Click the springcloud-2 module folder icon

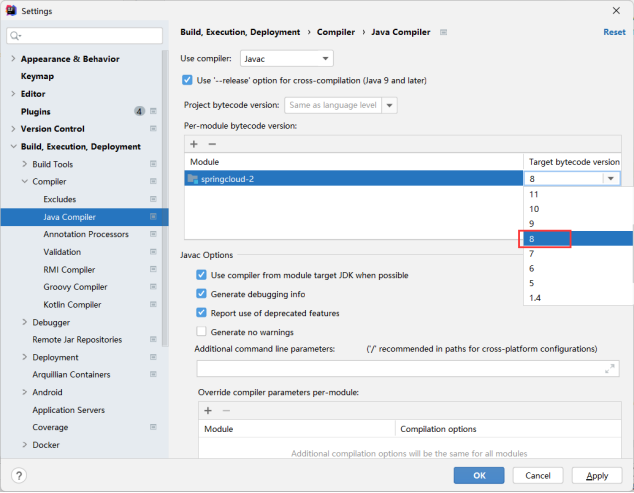(192, 179)
